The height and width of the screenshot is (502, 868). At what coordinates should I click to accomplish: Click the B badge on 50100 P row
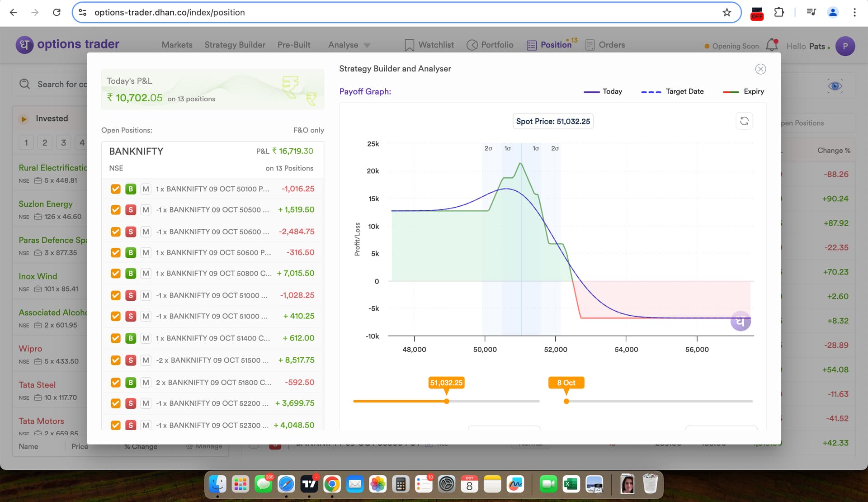click(x=131, y=189)
